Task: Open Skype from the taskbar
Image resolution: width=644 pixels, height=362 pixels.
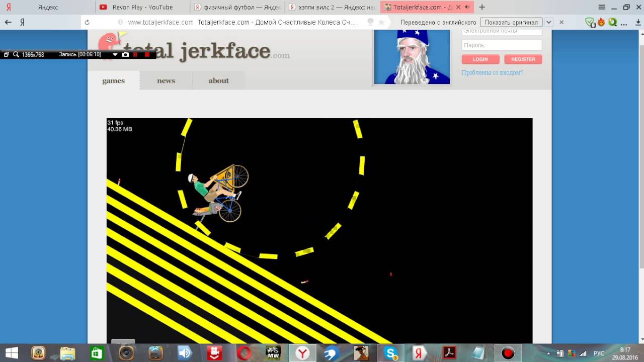Action: tap(390, 353)
